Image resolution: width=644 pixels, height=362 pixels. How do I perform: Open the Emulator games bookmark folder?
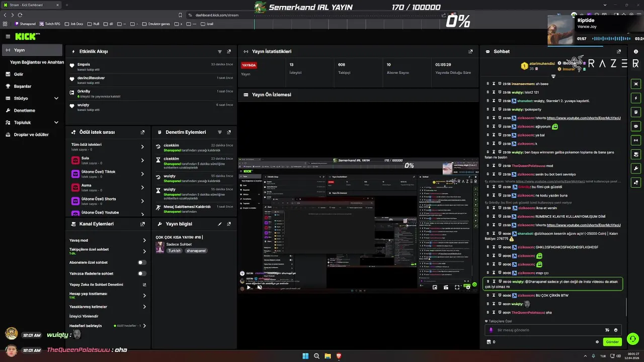[x=156, y=24]
